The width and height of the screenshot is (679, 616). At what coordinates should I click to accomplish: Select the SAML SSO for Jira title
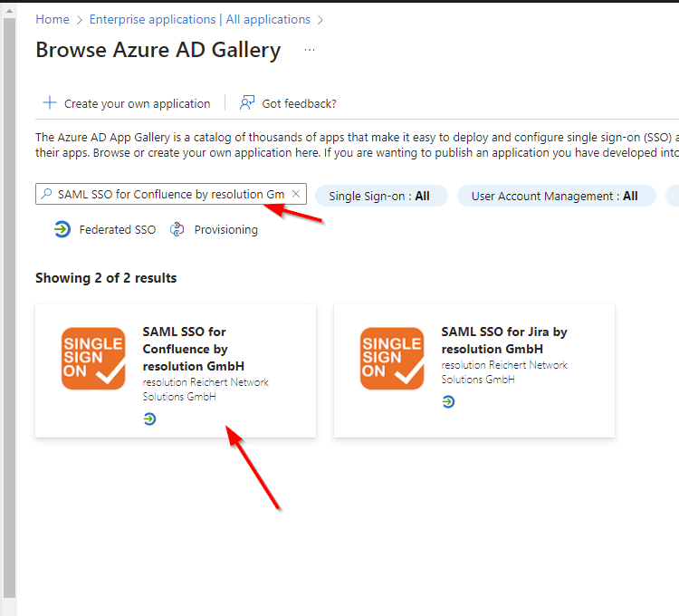504,340
